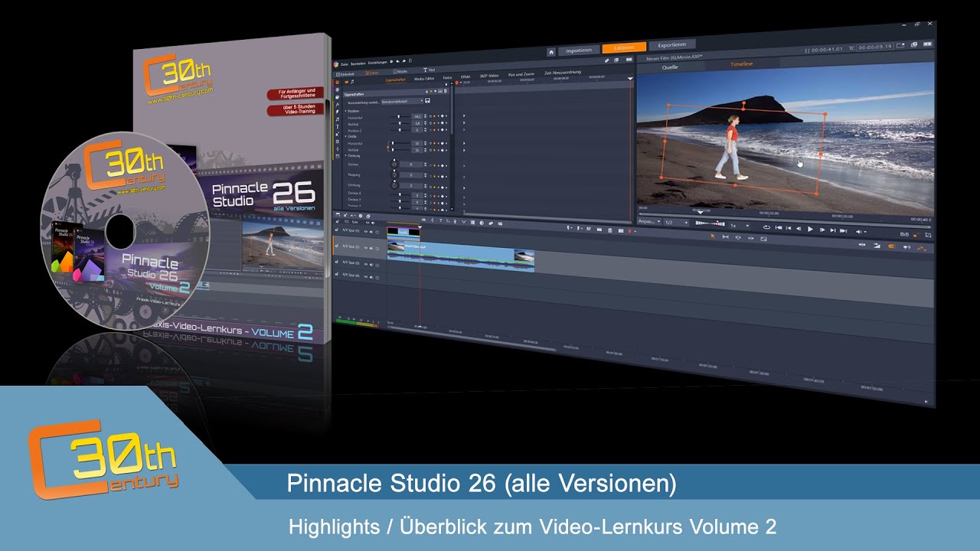Click the T titles icon in the sidebar

point(338,127)
